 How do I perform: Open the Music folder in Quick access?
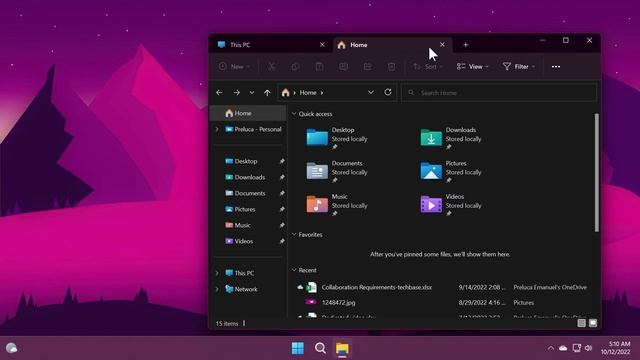(x=338, y=205)
